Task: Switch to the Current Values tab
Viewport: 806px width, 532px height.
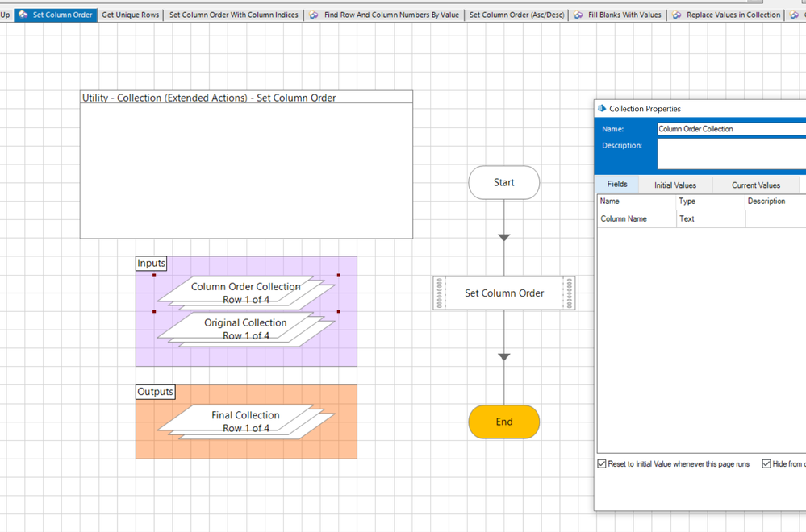Action: click(x=756, y=185)
